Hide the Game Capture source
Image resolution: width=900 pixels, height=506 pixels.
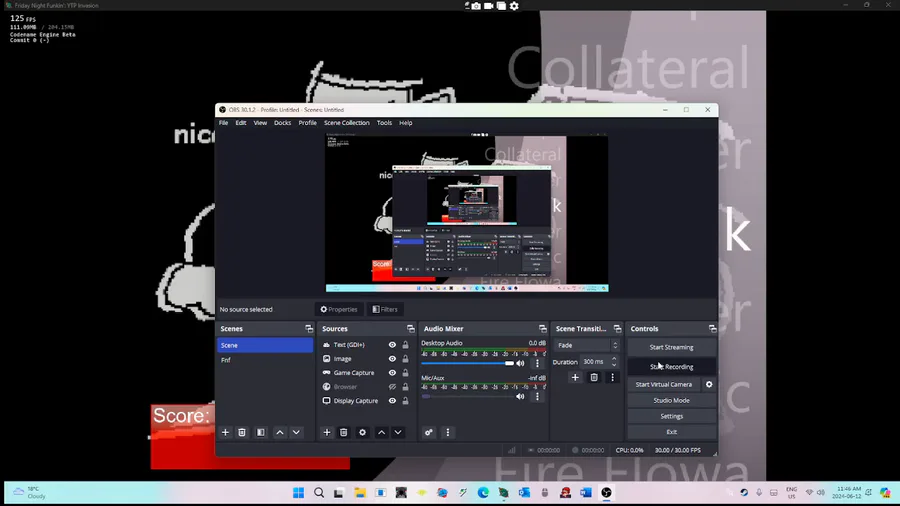[x=392, y=373]
